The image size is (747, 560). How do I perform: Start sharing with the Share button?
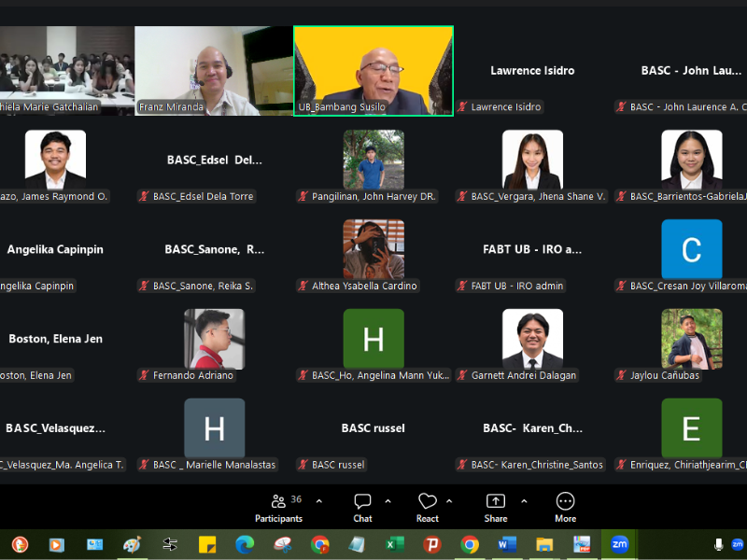click(496, 508)
